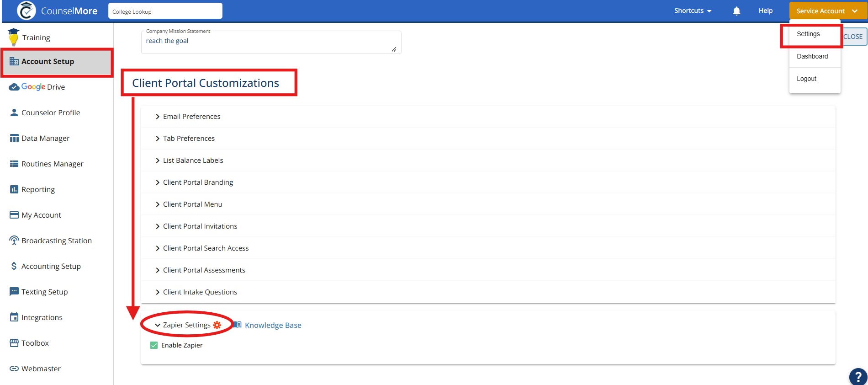Viewport: 868px width, 385px height.
Task: Expand Tab Preferences section
Action: pos(488,139)
